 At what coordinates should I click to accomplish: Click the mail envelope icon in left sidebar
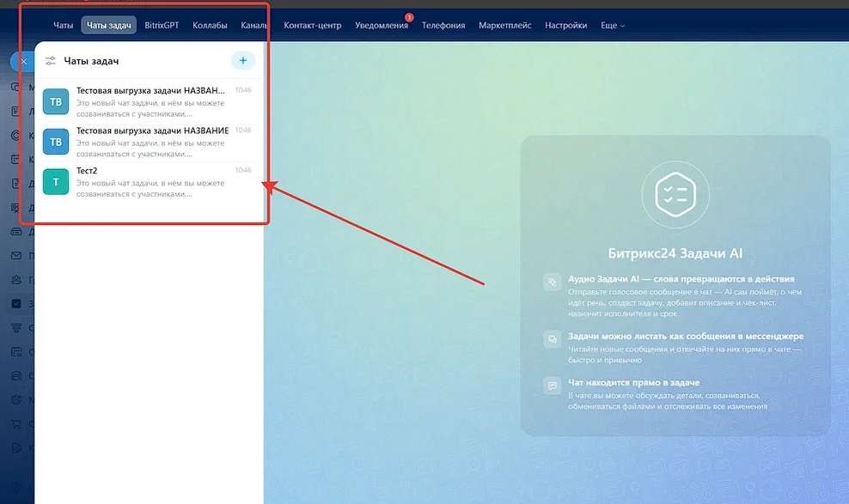click(15, 256)
